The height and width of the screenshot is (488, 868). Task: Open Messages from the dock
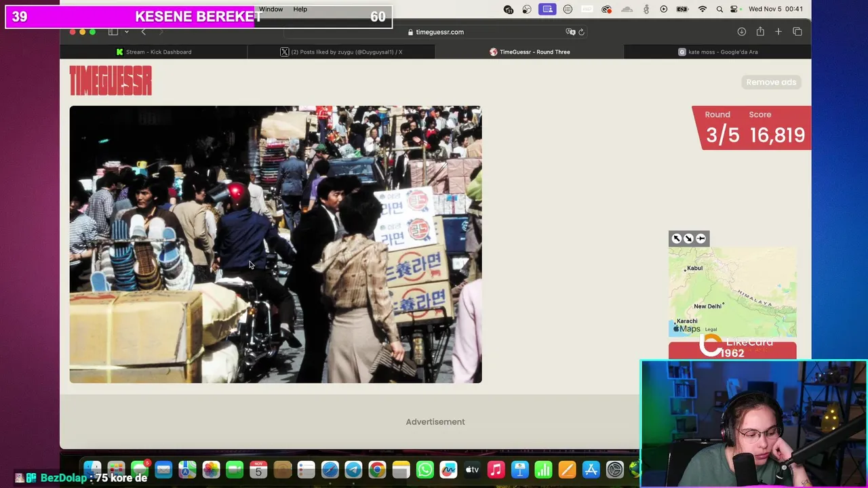[x=140, y=469]
